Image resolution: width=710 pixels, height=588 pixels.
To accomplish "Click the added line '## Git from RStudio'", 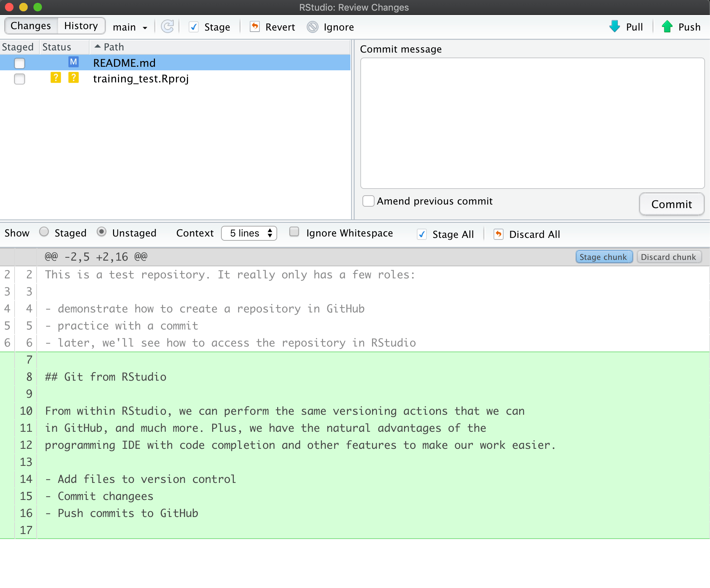I will click(x=106, y=377).
